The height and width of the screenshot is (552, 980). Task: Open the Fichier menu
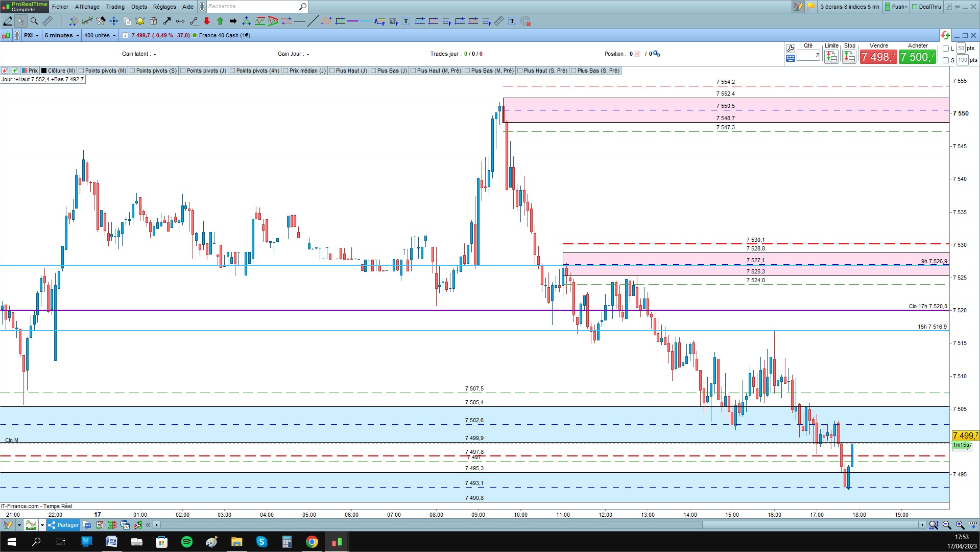[60, 7]
